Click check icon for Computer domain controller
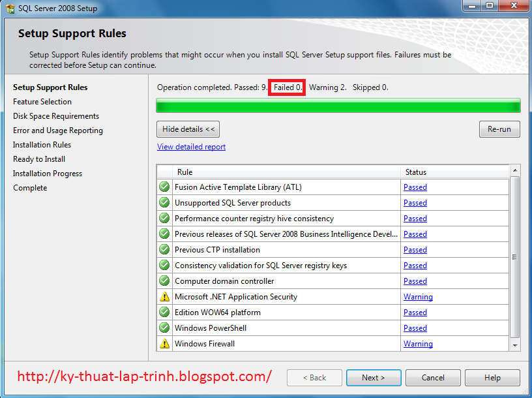 click(x=164, y=281)
